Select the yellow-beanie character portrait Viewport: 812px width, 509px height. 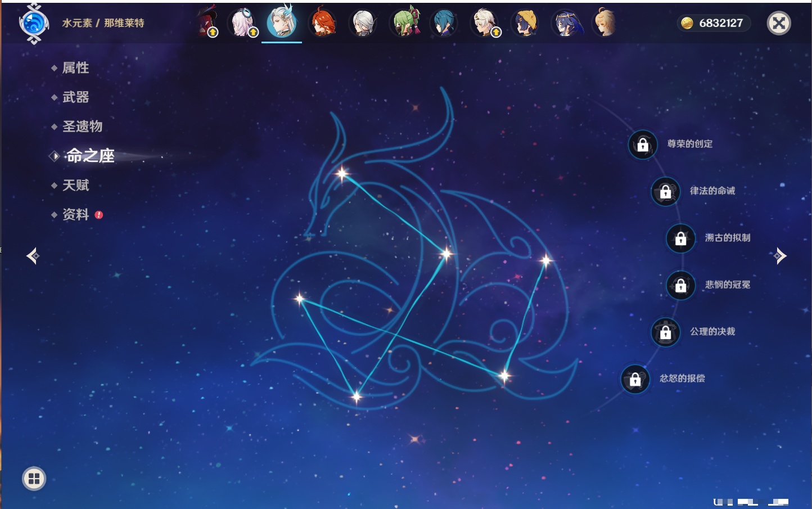525,23
